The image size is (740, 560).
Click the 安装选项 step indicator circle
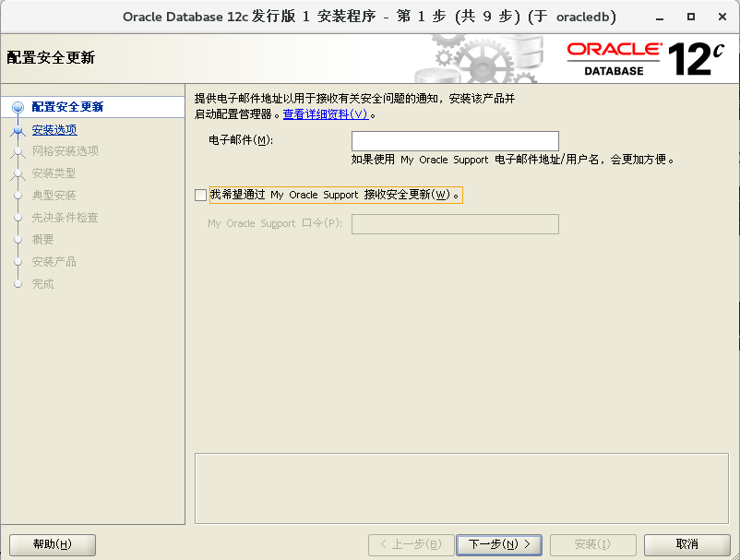pyautogui.click(x=18, y=128)
